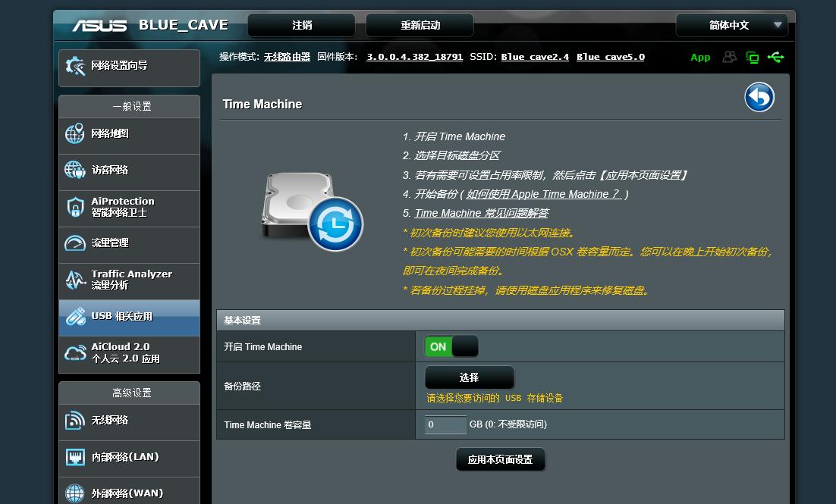Click the network map globe icon

point(74,133)
